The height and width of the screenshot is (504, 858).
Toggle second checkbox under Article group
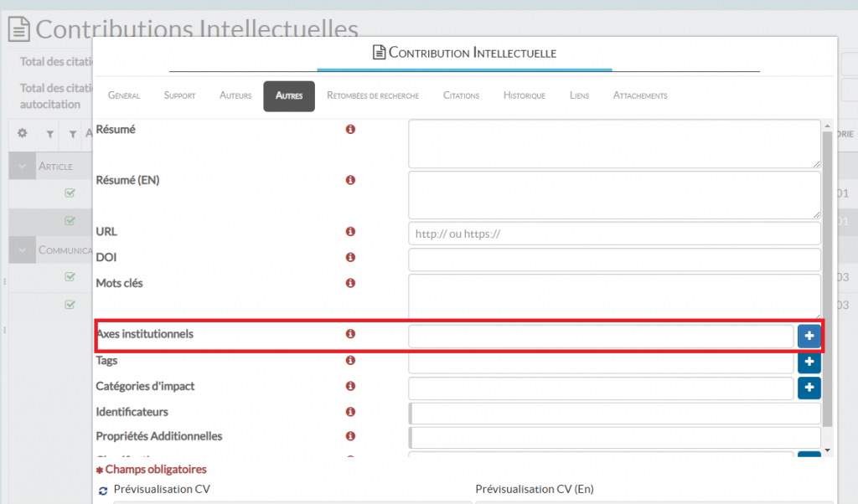pos(70,220)
